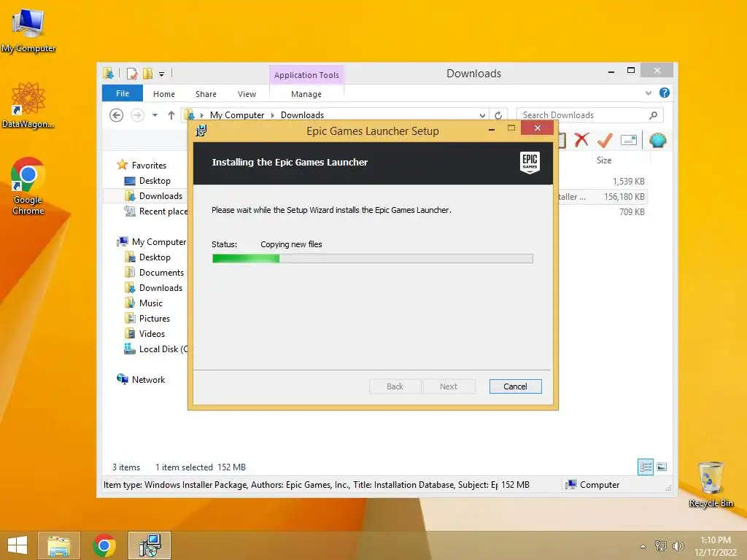
Task: Click the New folder quick access icon
Action: point(147,74)
